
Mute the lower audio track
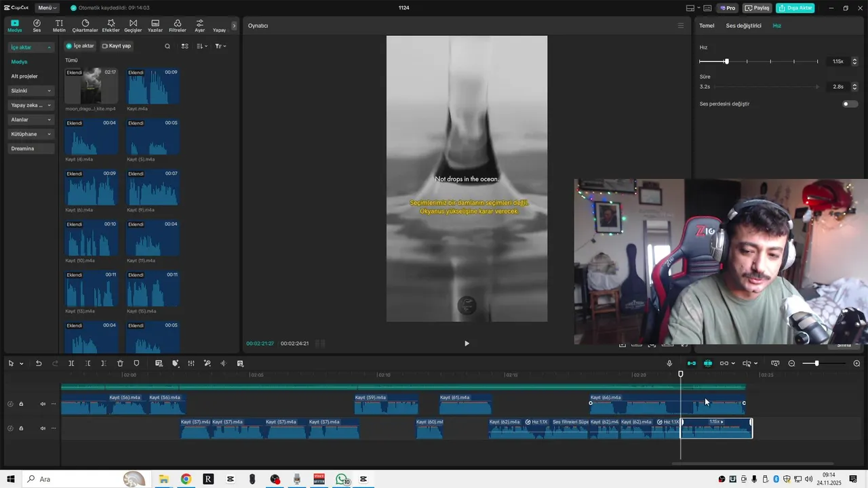tap(43, 428)
